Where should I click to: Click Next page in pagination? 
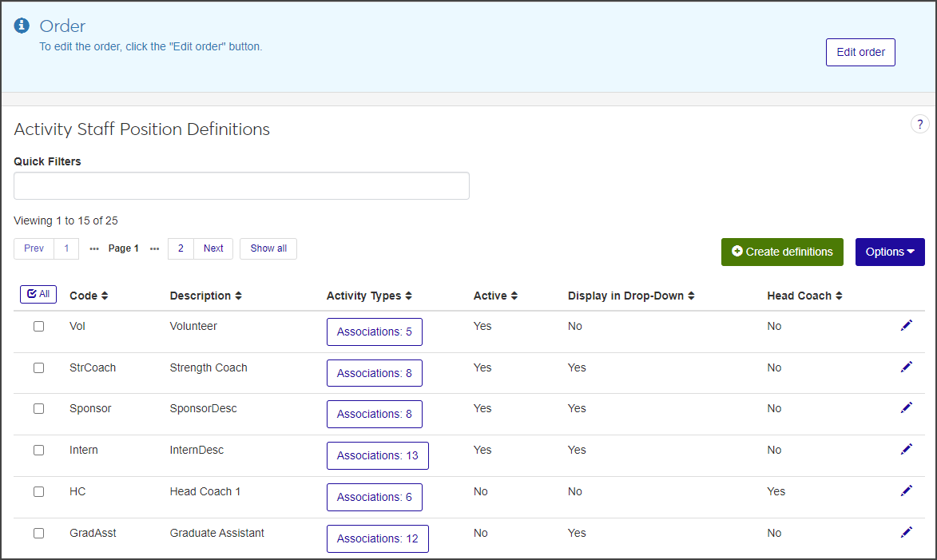[x=213, y=248]
